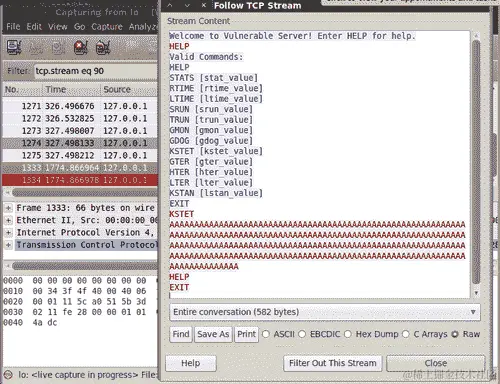The width and height of the screenshot is (500, 384).
Task: Click the greyed start capture toolbar icon
Action: tap(58, 47)
